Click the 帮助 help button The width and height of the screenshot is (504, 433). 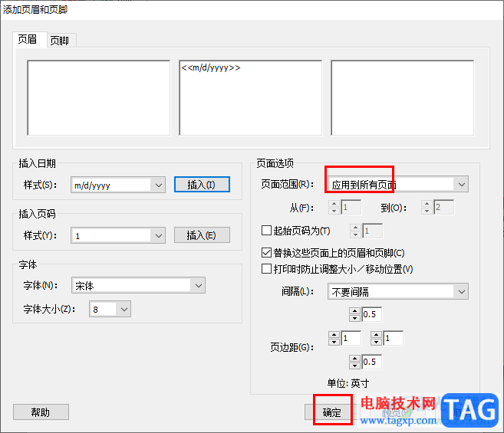[41, 412]
